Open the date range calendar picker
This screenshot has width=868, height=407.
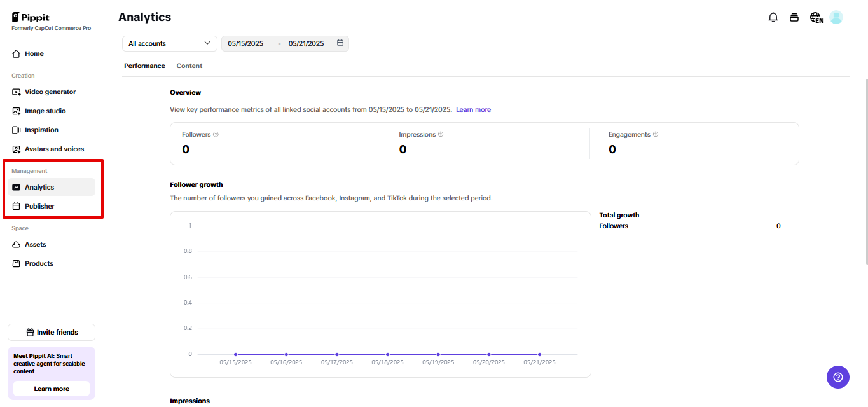click(x=340, y=43)
